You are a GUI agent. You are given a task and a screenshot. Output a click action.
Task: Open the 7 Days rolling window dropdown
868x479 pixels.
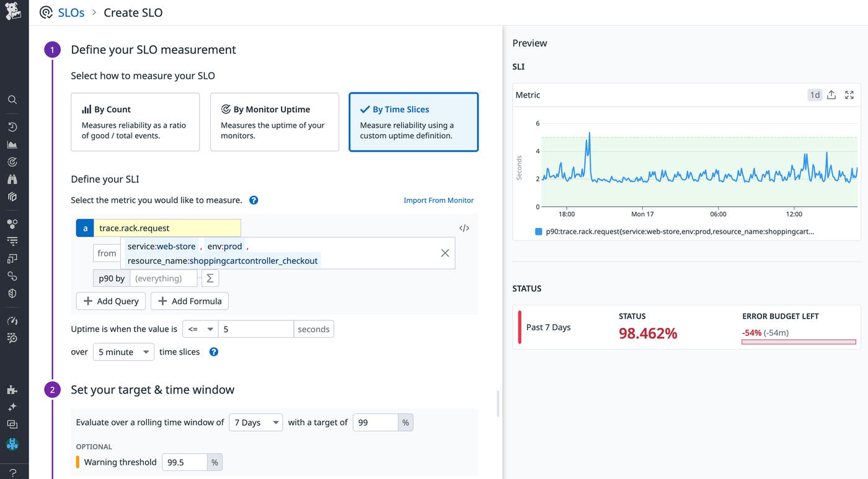(x=255, y=422)
